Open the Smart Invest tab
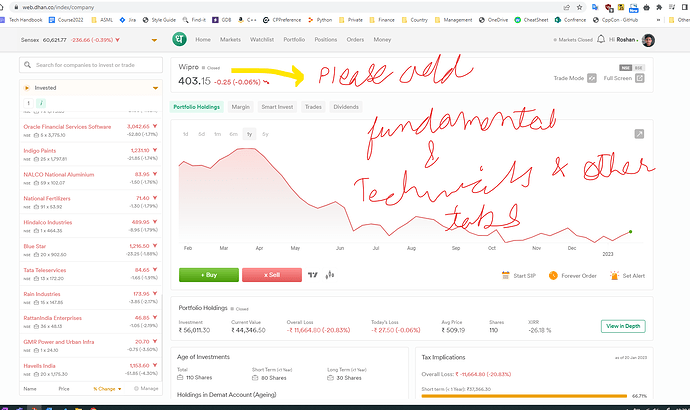Image resolution: width=690 pixels, height=410 pixels. 277,107
